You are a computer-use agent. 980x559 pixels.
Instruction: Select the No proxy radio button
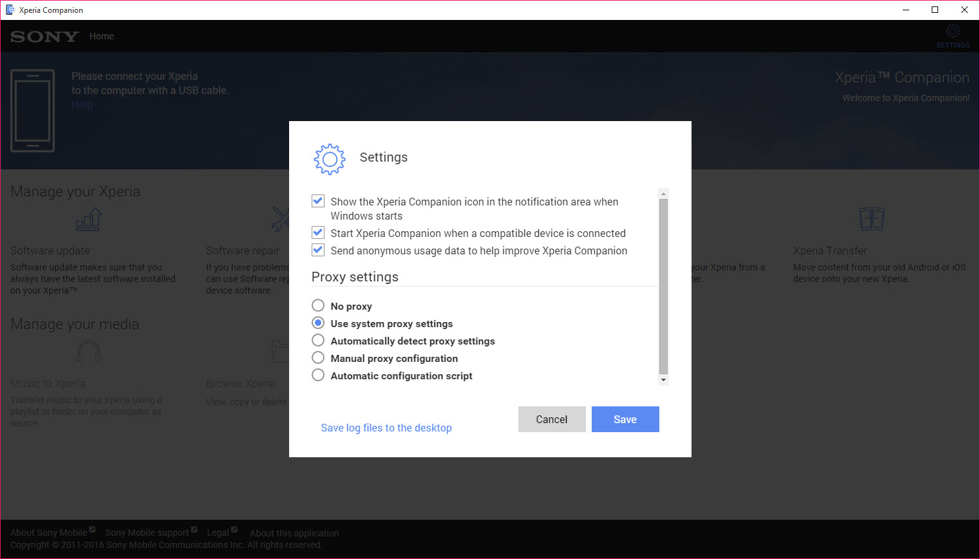[318, 305]
